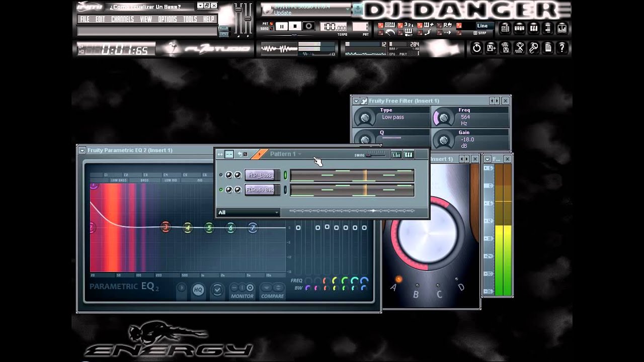Click EQ band 6 node
The height and width of the screenshot is (362, 644).
tap(231, 228)
